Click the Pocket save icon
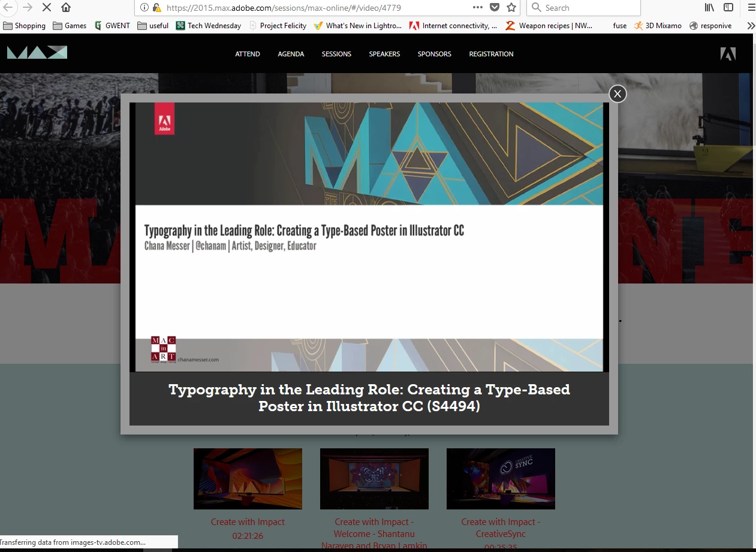 tap(495, 8)
